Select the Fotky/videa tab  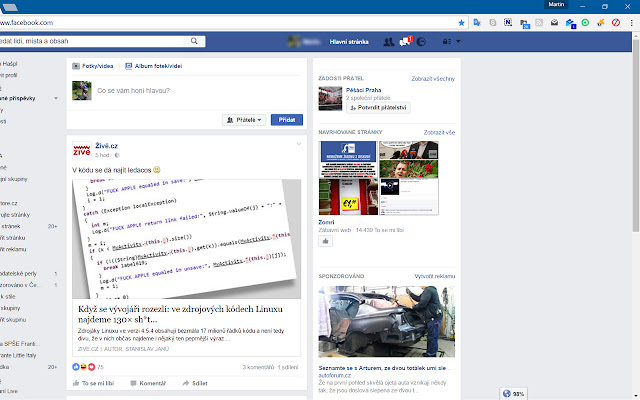tap(93, 66)
